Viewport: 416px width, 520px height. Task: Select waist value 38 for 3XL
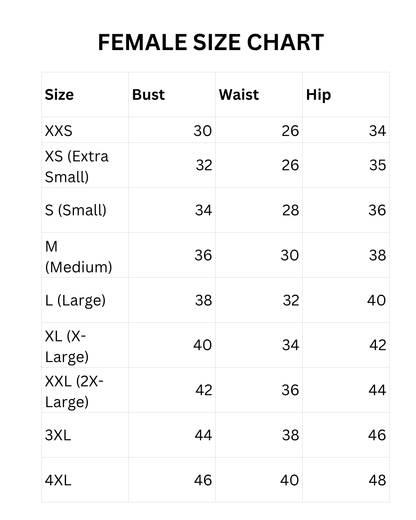coord(290,435)
